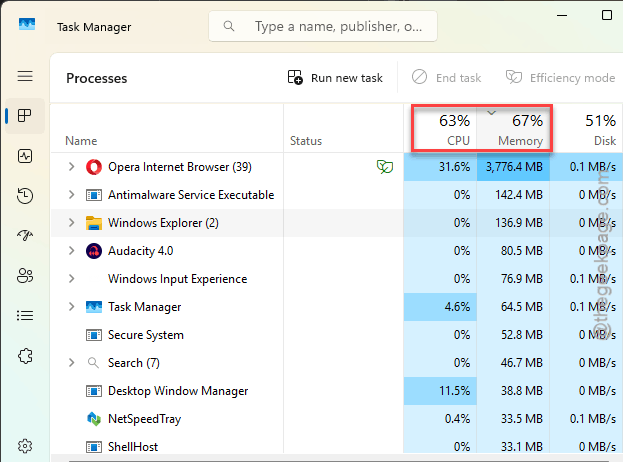Select the Secure System process name
623x462 pixels.
point(145,335)
